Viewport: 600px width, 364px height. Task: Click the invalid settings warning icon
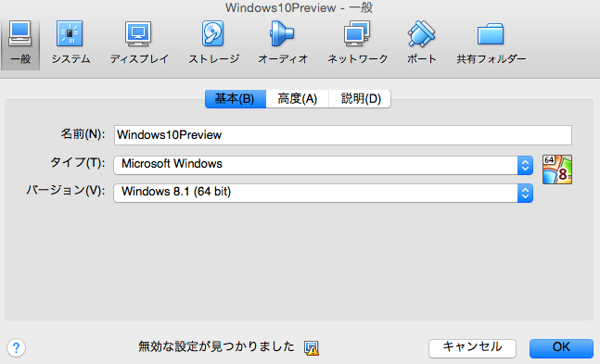pyautogui.click(x=312, y=348)
